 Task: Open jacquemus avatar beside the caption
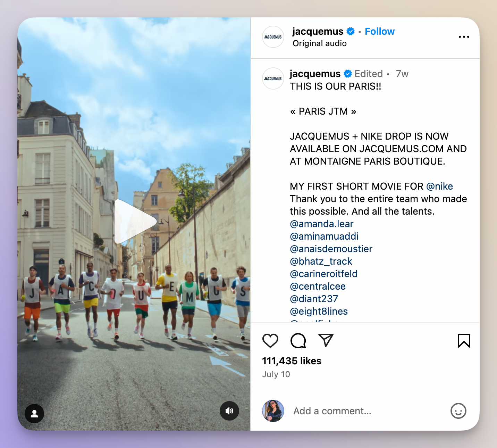point(273,78)
